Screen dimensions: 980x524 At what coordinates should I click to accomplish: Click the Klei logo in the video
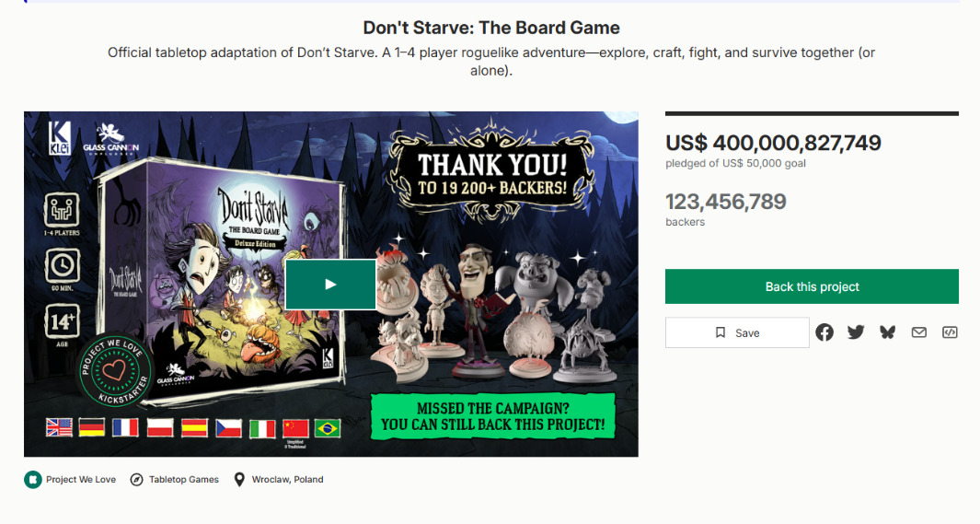point(60,134)
